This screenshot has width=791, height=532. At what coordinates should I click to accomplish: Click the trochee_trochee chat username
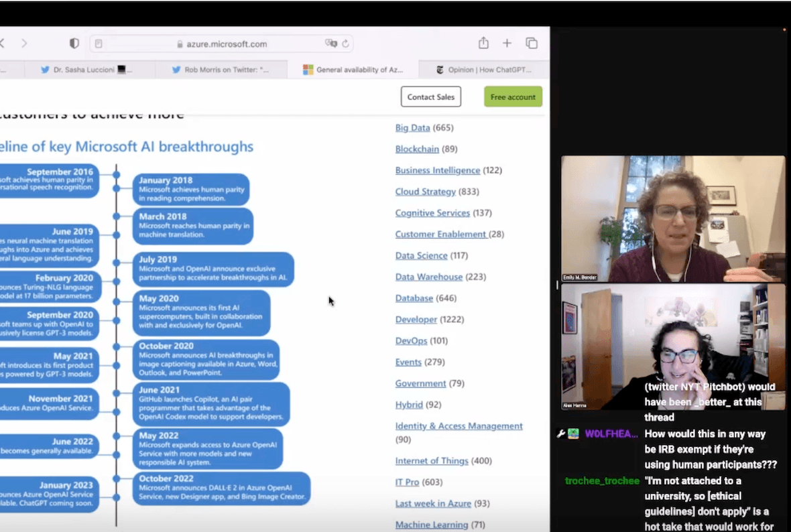(x=603, y=480)
